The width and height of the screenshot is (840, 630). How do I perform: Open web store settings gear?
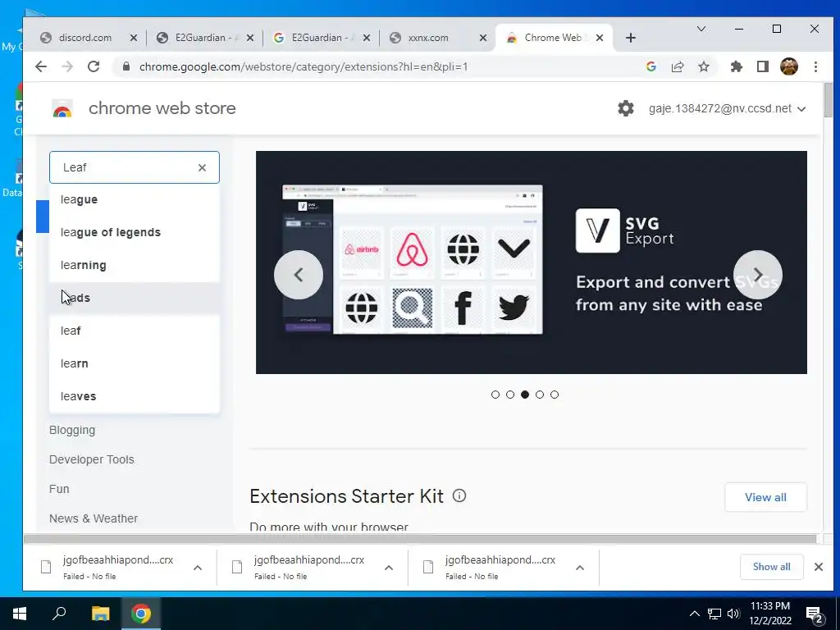[x=626, y=108]
